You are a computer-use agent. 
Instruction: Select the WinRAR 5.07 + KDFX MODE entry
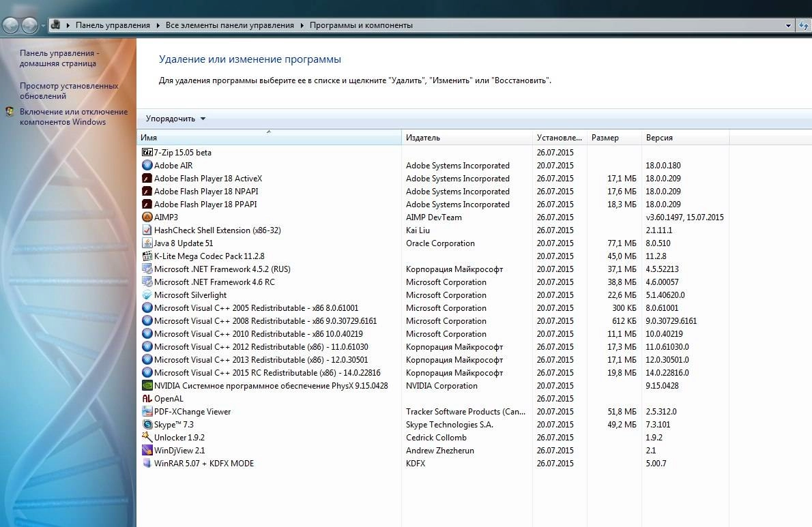point(204,463)
